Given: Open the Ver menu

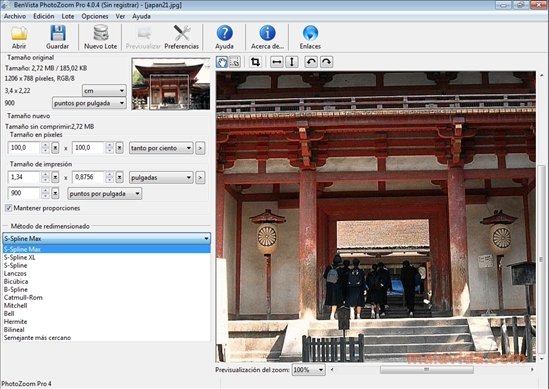Looking at the screenshot, I should [x=120, y=16].
